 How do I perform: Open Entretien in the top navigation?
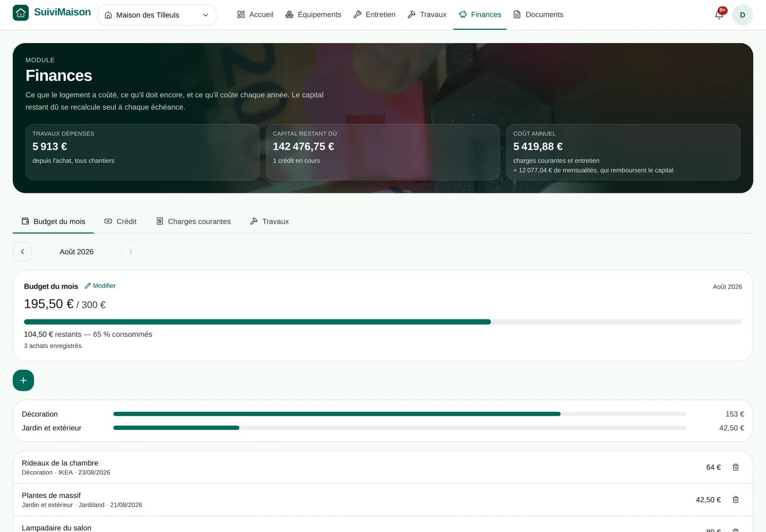[374, 14]
